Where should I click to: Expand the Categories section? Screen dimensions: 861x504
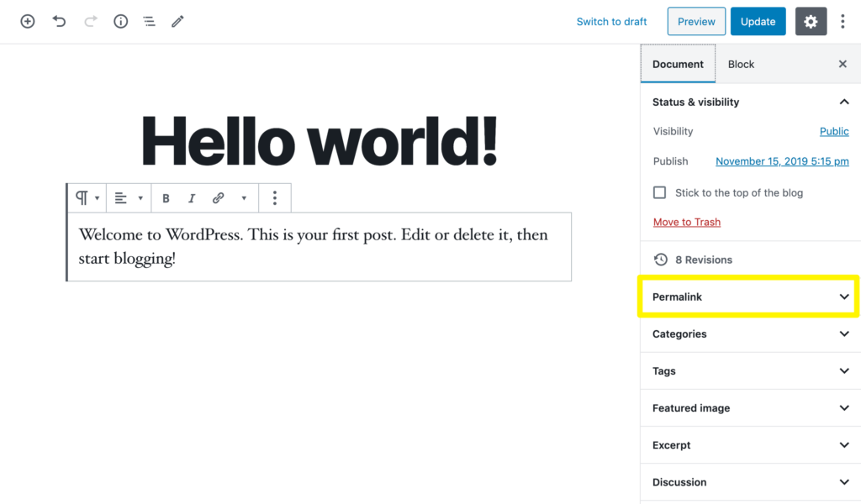point(748,333)
